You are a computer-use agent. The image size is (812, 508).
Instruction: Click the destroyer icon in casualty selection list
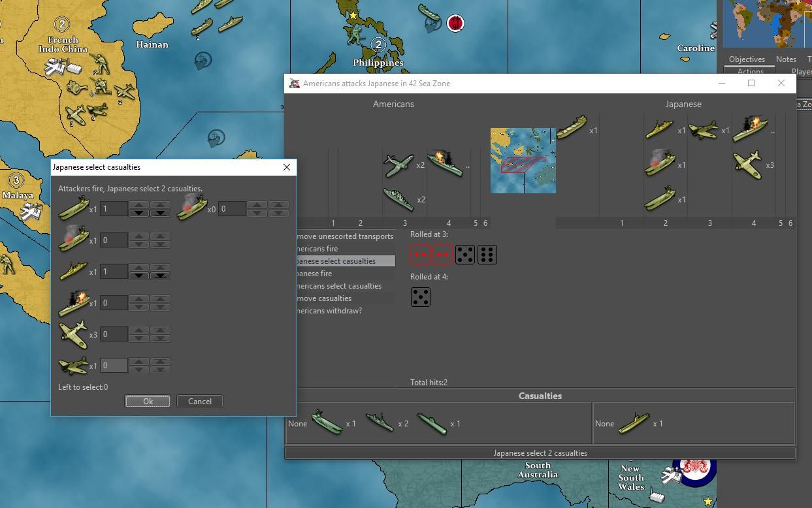[x=73, y=272]
